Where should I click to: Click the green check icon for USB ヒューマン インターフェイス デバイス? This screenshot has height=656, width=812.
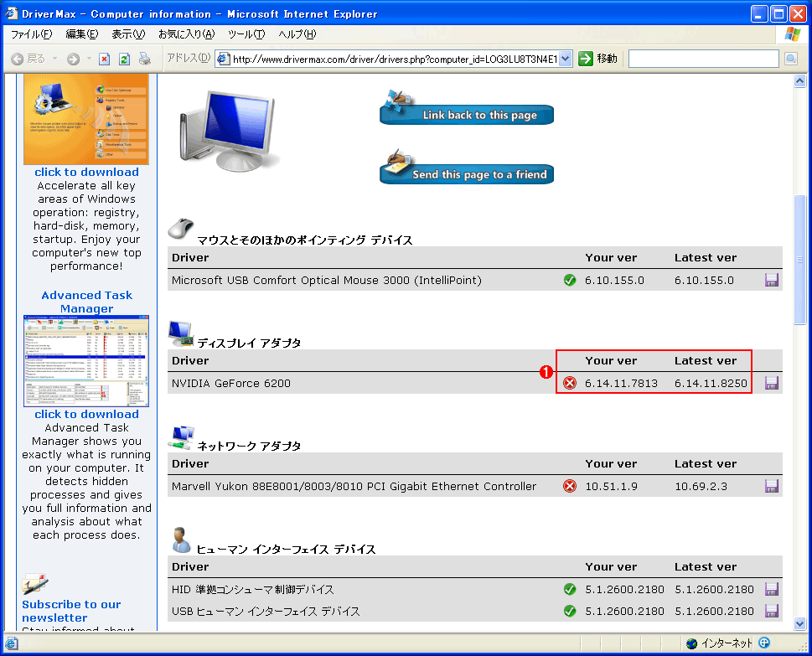[x=570, y=611]
